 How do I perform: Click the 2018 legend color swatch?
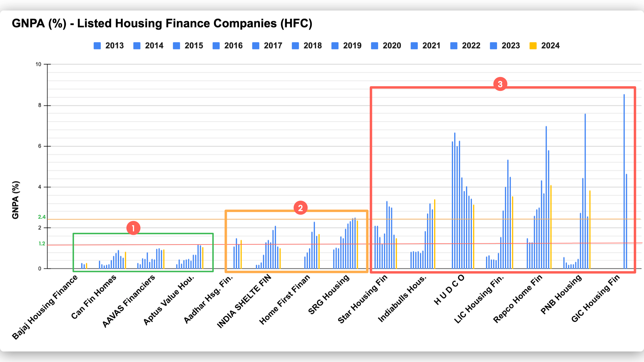click(x=295, y=46)
